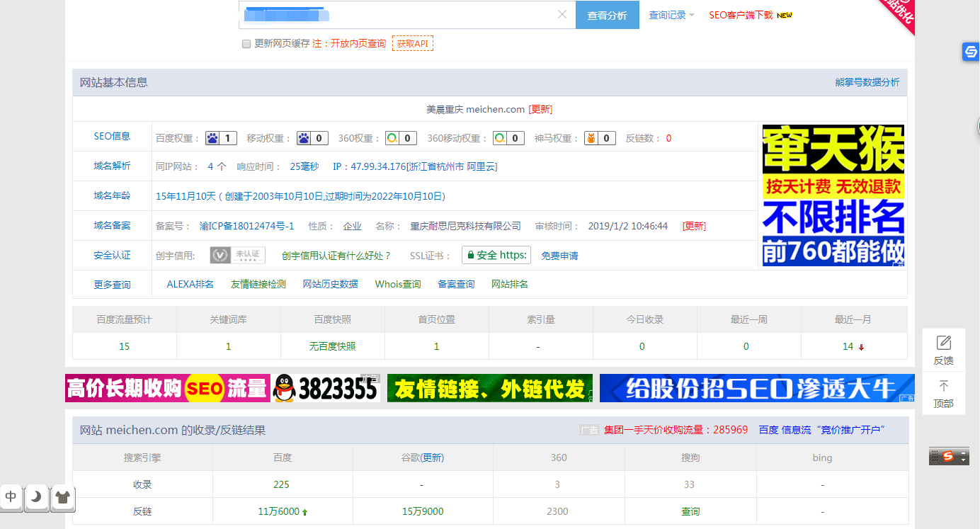Click 免费申请 SSL link
Image resolution: width=980 pixels, height=529 pixels.
click(x=559, y=256)
